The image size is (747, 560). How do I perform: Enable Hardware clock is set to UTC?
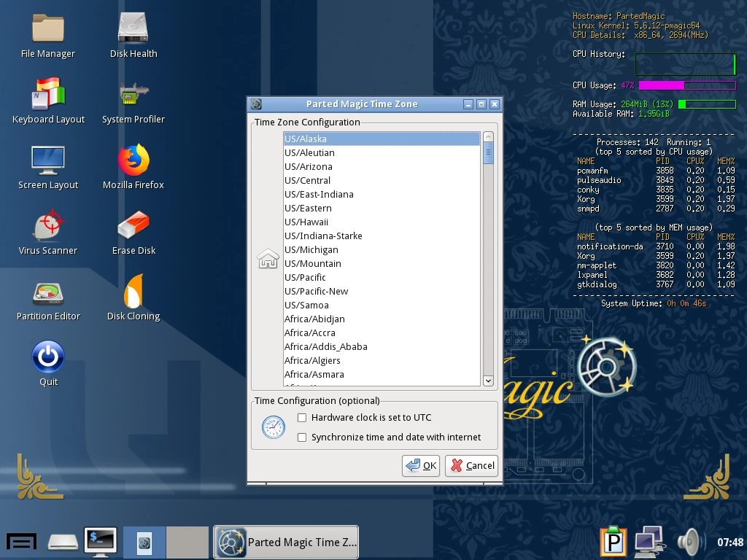(x=301, y=418)
